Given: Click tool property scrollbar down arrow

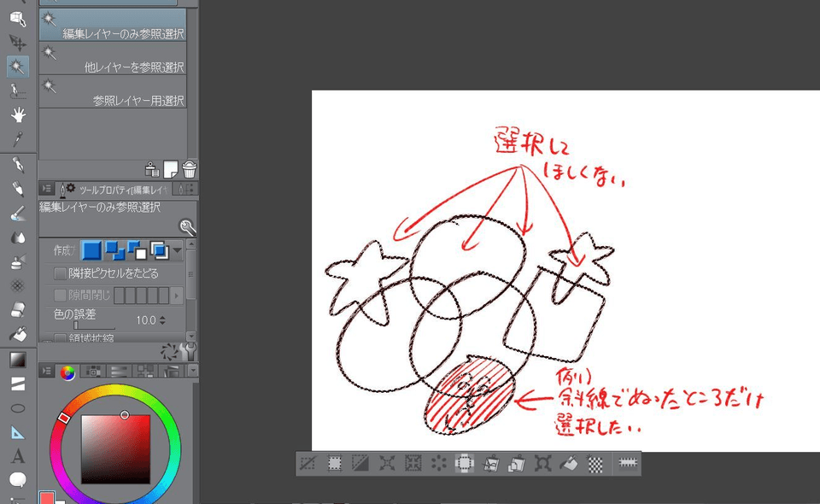Looking at the screenshot, I should [190, 337].
